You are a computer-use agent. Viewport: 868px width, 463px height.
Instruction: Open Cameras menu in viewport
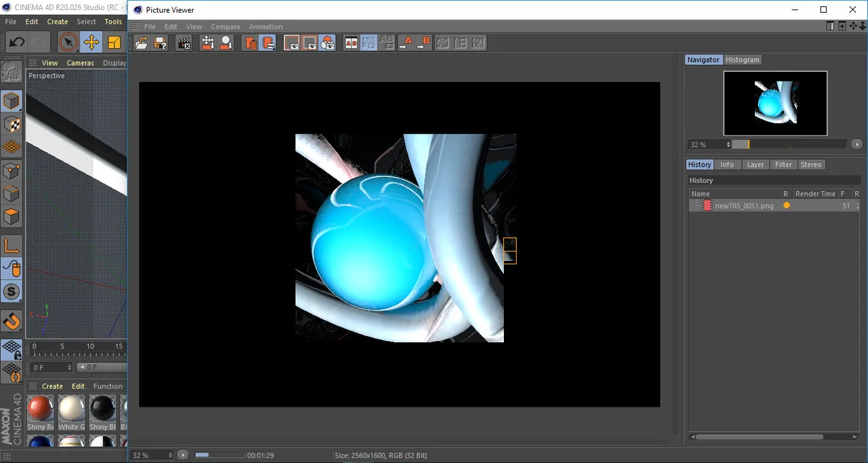click(80, 63)
